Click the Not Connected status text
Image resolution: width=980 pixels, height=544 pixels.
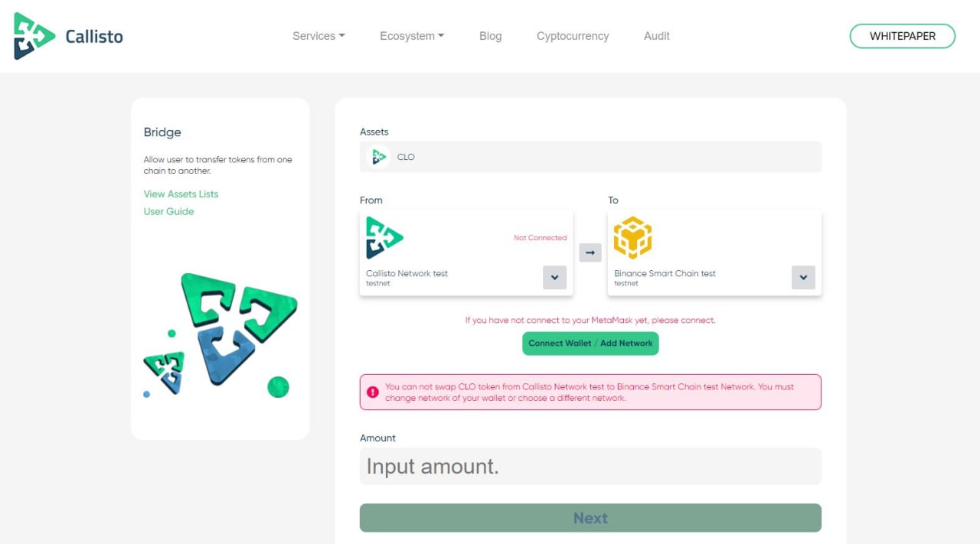(x=540, y=238)
